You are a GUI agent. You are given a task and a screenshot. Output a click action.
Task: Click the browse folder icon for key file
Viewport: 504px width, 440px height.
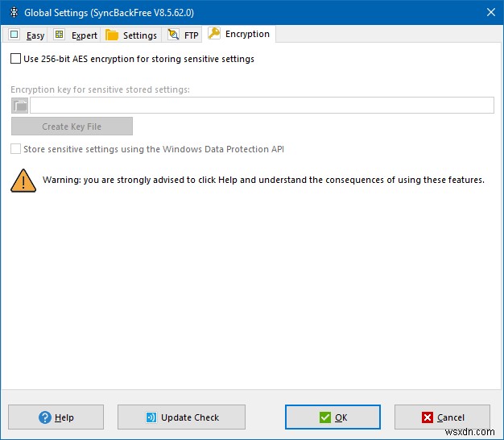pos(20,106)
